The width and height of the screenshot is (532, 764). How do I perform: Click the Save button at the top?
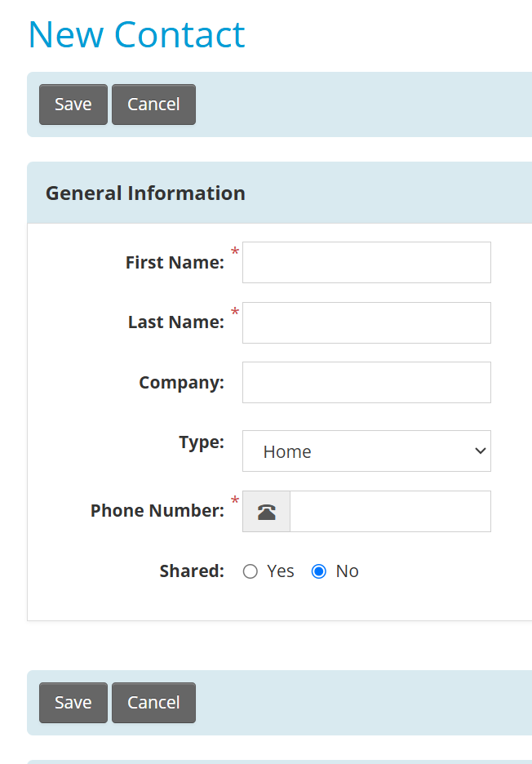coord(73,104)
